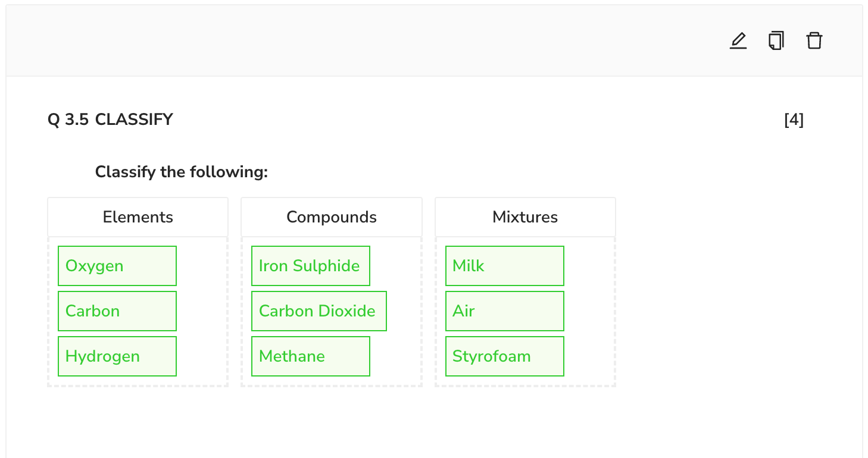Click the Air answer tile
This screenshot has width=868, height=458.
coord(504,311)
